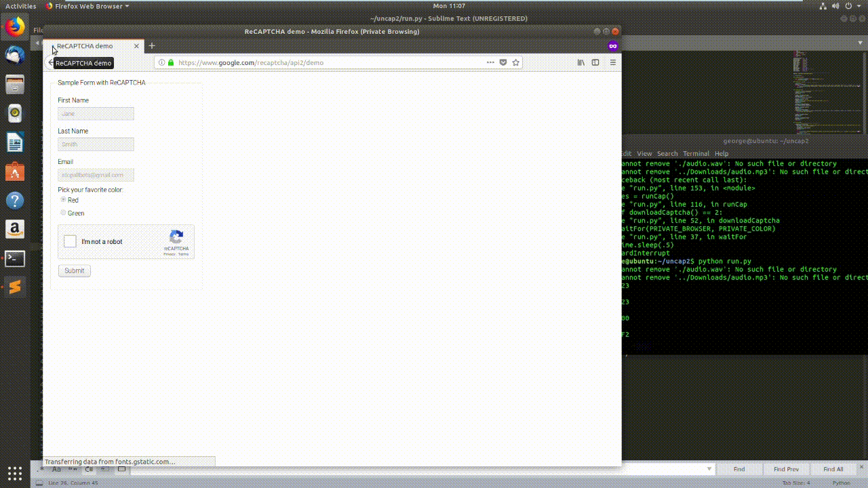Click the green padlock site security icon
The height and width of the screenshot is (488, 868).
tap(171, 62)
